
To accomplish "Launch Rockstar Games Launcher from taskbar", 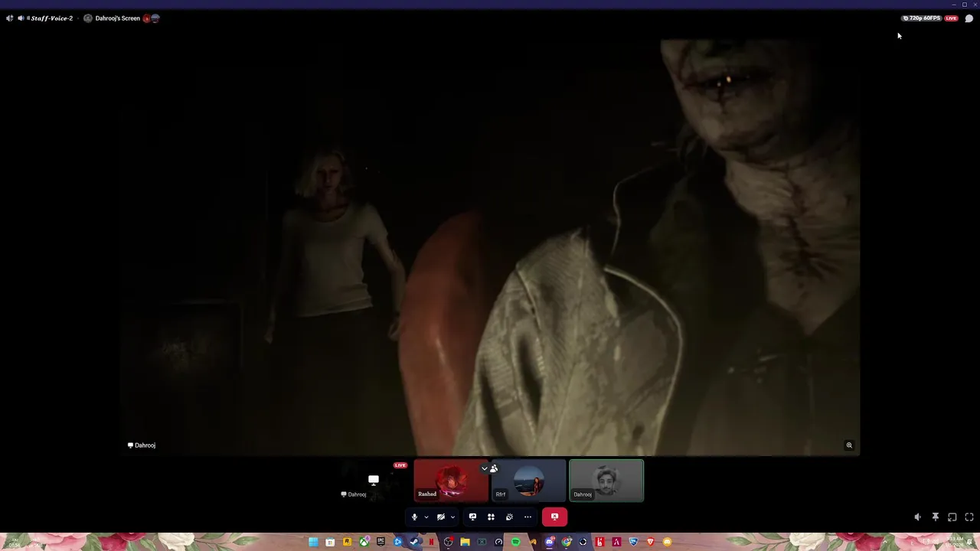I will click(x=347, y=542).
